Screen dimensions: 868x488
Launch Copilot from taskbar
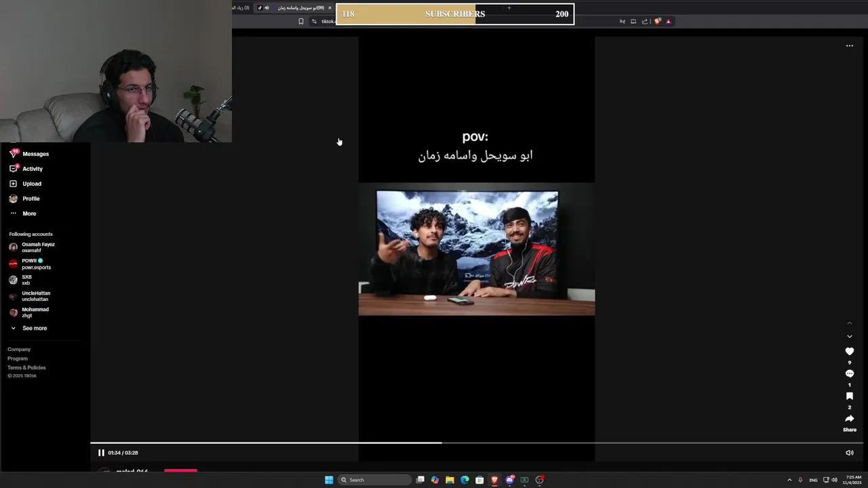tap(435, 480)
